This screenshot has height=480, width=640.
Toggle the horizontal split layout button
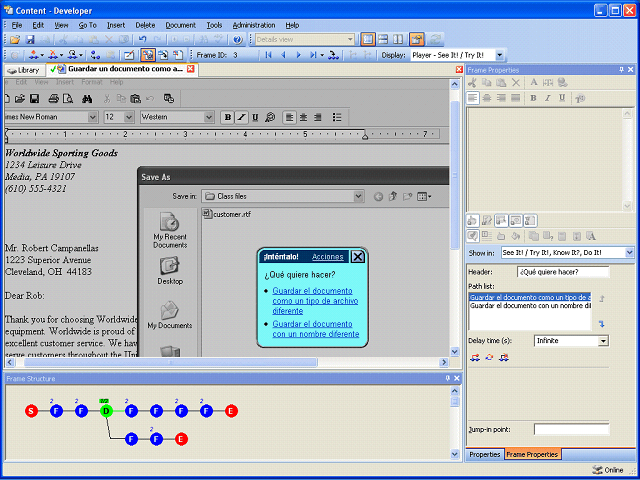pos(383,40)
